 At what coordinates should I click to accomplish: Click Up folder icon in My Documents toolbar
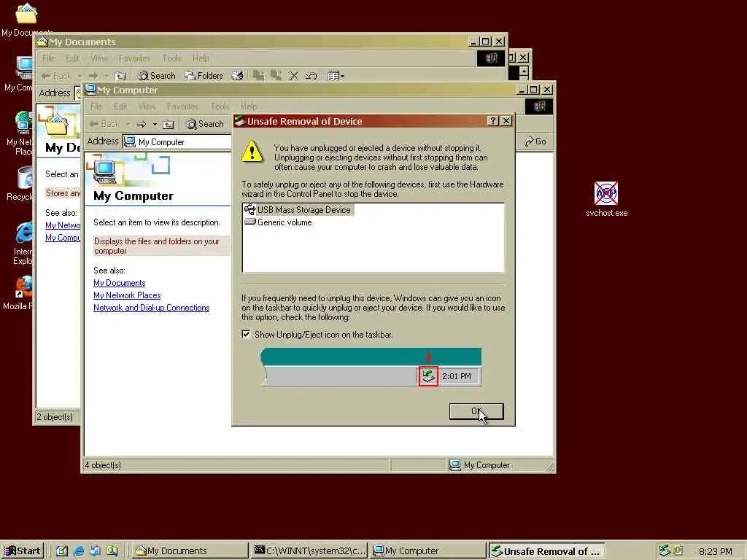pyautogui.click(x=120, y=76)
